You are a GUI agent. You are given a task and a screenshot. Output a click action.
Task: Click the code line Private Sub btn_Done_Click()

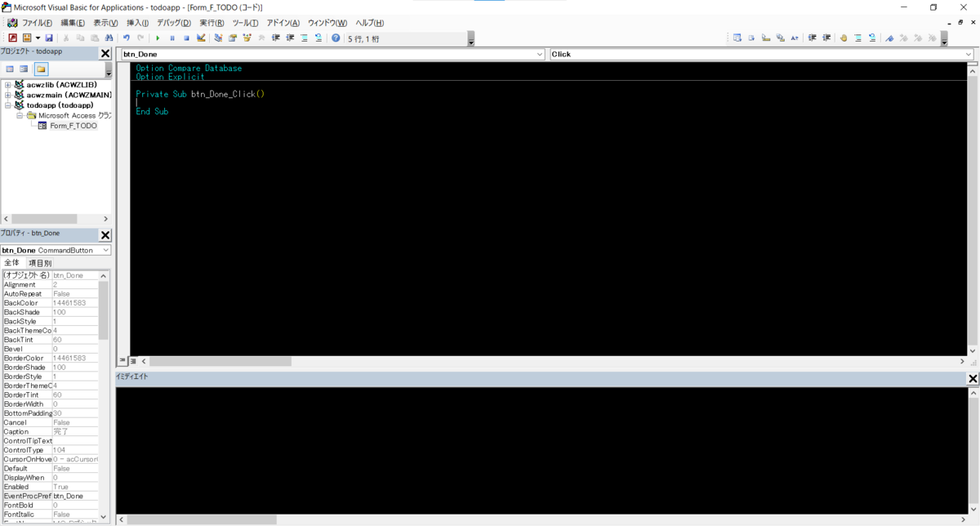click(x=200, y=95)
